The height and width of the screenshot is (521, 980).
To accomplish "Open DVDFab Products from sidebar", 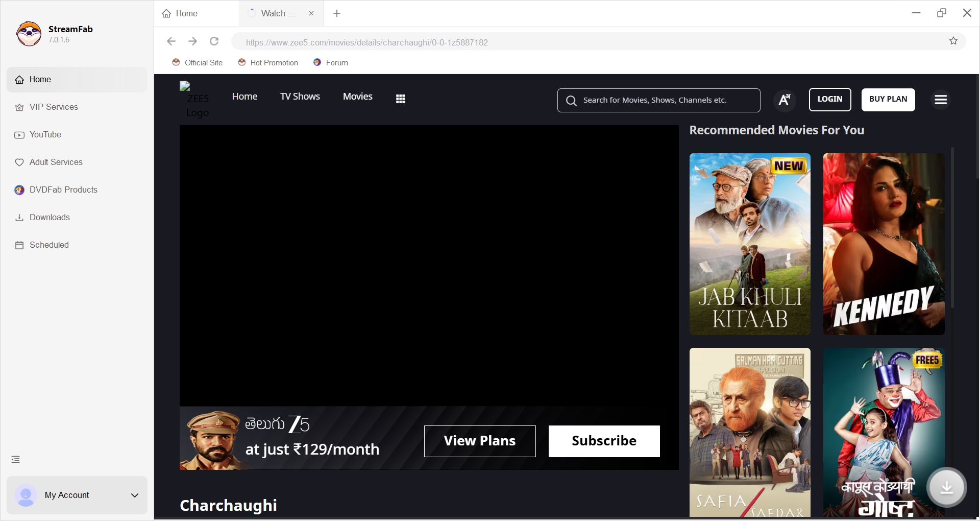I will (63, 190).
